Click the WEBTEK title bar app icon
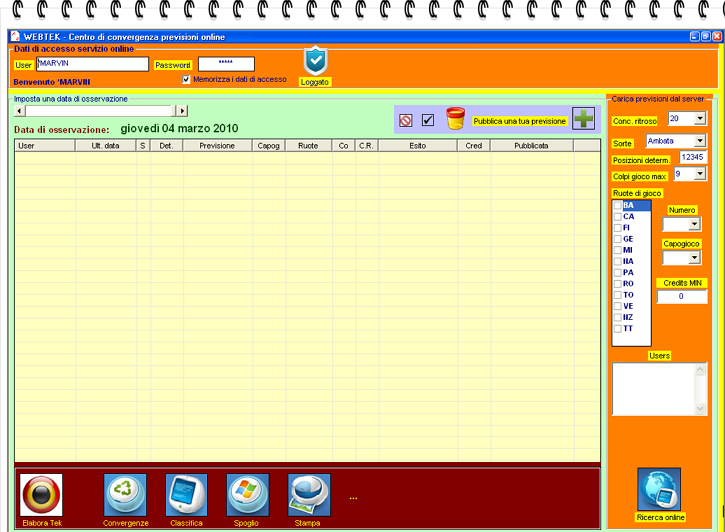 click(x=15, y=36)
